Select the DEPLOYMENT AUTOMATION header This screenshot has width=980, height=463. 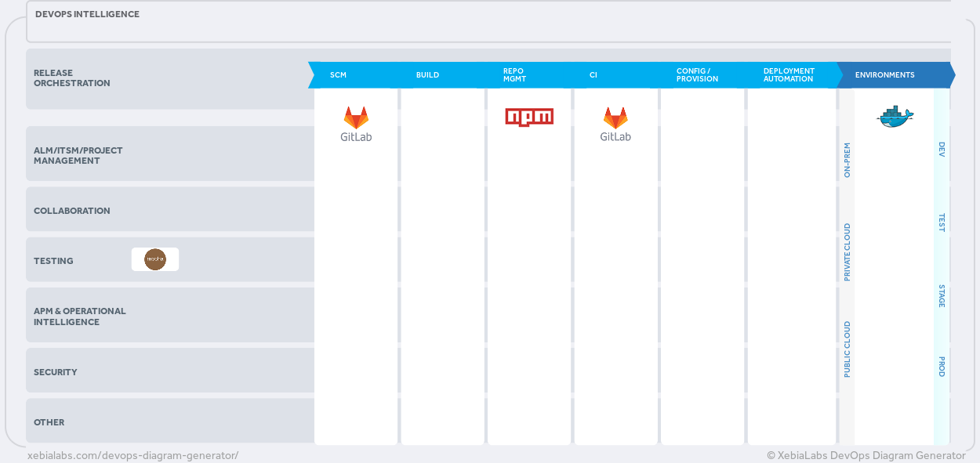coord(789,75)
